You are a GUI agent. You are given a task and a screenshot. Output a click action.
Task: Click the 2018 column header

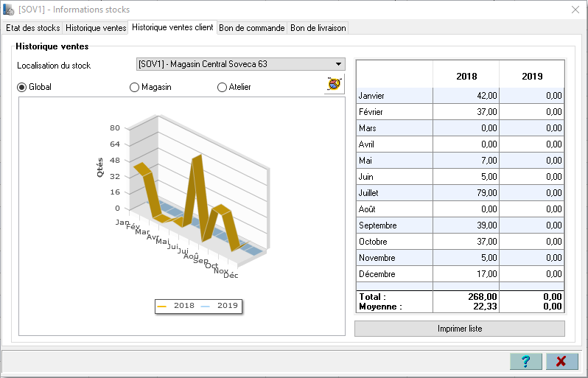(x=466, y=76)
